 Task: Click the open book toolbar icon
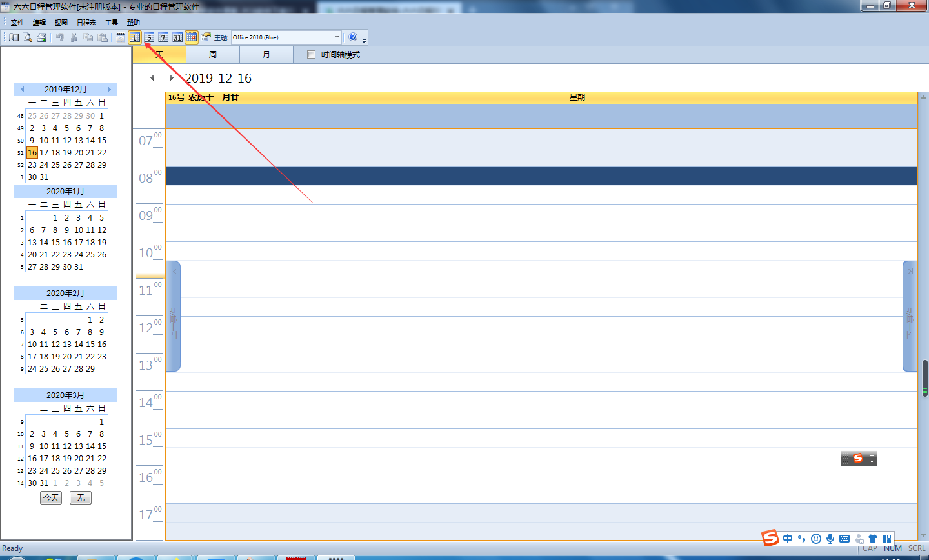pyautogui.click(x=14, y=37)
